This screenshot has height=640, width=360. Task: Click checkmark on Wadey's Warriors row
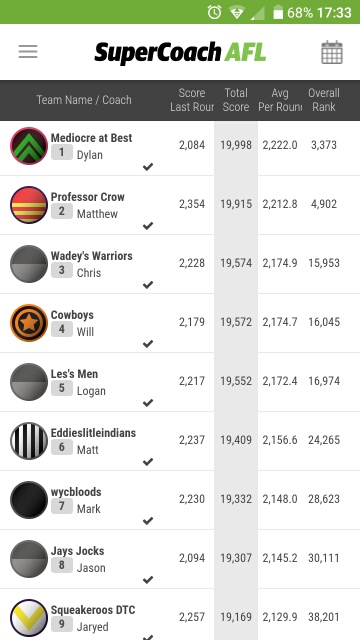pyautogui.click(x=148, y=284)
